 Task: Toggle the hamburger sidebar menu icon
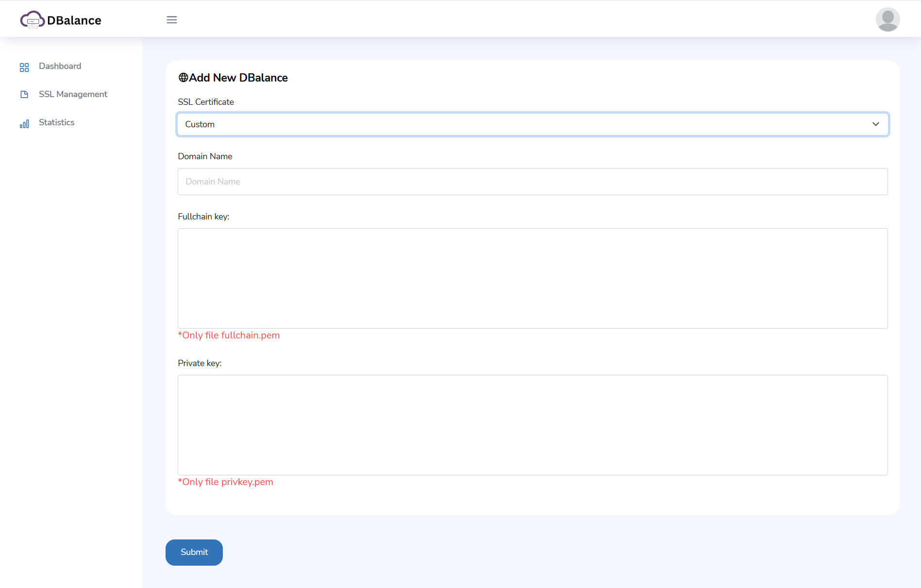coord(171,20)
